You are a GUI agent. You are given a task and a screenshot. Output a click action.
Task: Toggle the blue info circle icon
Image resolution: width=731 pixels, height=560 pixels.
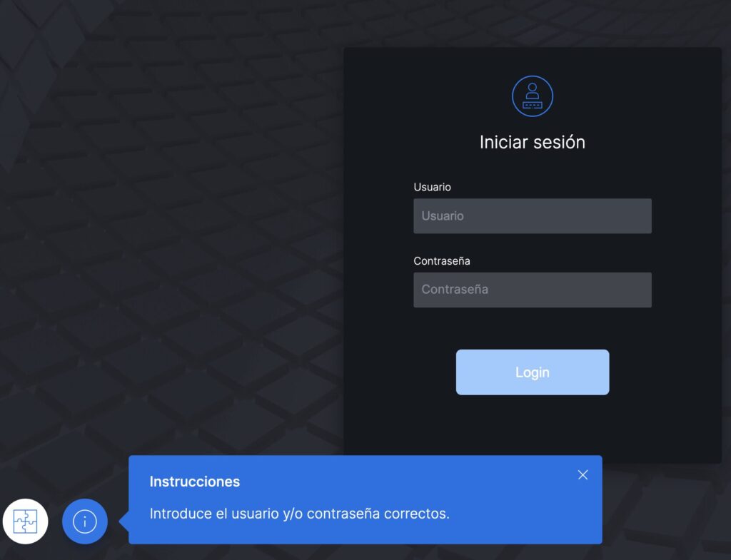point(85,521)
